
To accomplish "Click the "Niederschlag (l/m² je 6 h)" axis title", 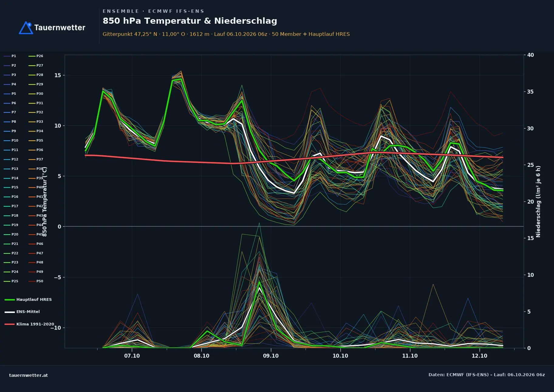I will (538, 201).
